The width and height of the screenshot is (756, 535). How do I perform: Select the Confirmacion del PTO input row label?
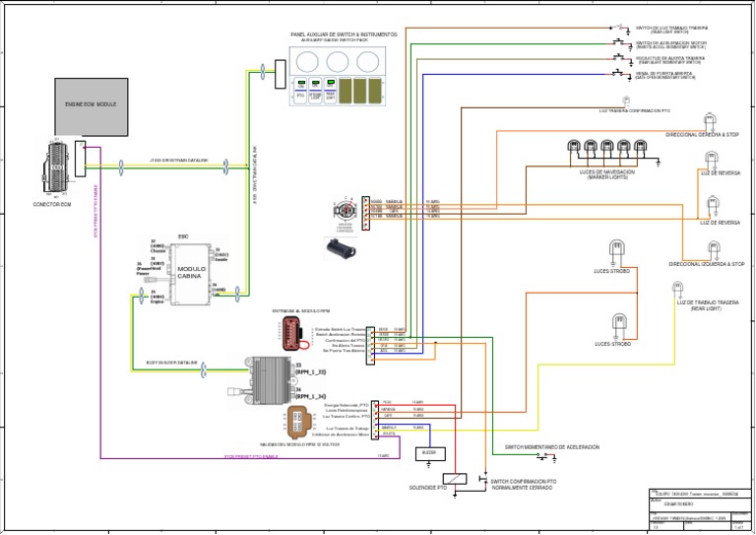point(346,341)
